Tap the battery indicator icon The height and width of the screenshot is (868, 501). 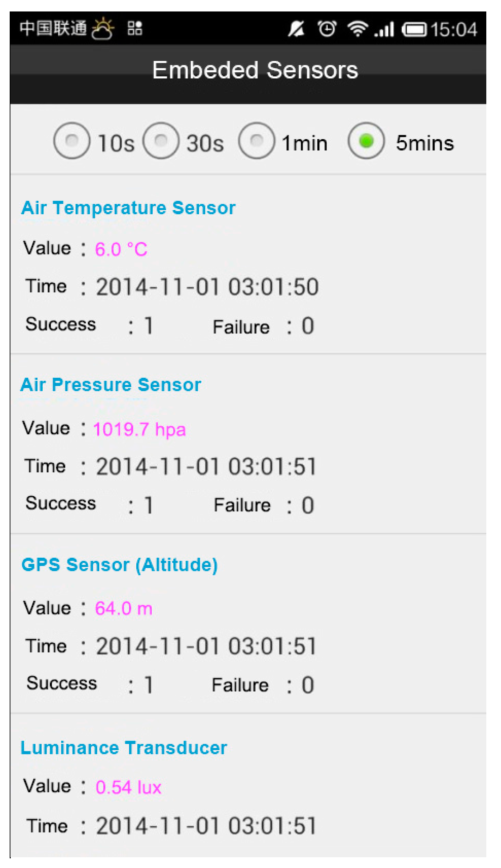point(415,29)
